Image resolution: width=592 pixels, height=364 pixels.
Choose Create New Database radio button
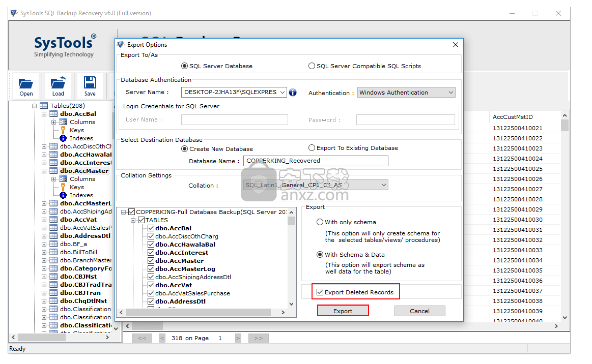(x=184, y=149)
